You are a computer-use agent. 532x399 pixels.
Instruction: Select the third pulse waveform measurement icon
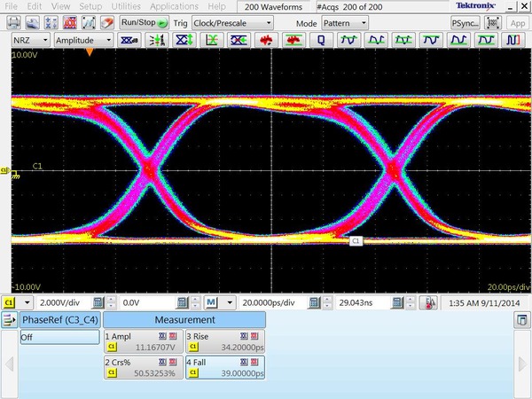[403, 40]
